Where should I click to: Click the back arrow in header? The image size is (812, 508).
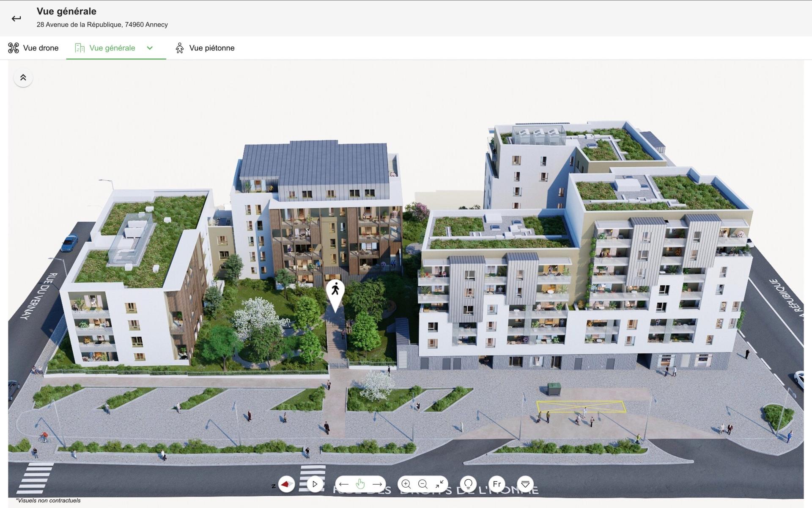(x=16, y=18)
